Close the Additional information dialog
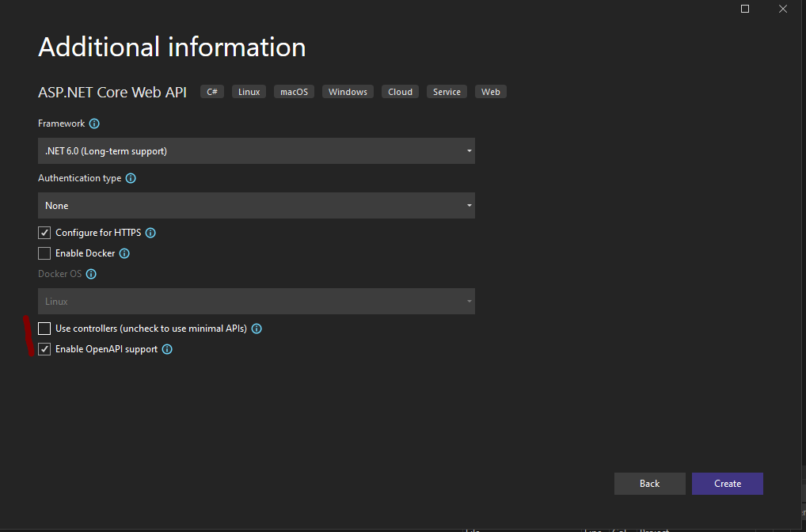Viewport: 806px width, 532px height. (783, 9)
